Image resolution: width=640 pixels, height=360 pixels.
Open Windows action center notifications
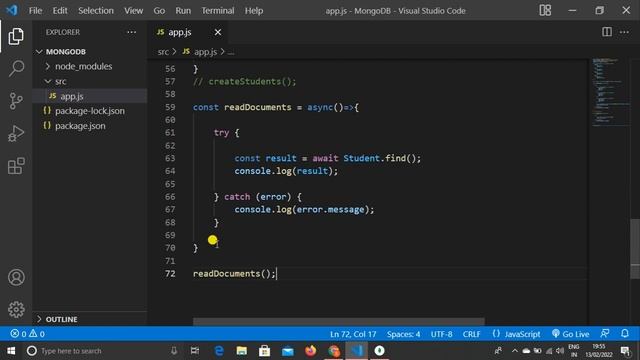[625, 351]
